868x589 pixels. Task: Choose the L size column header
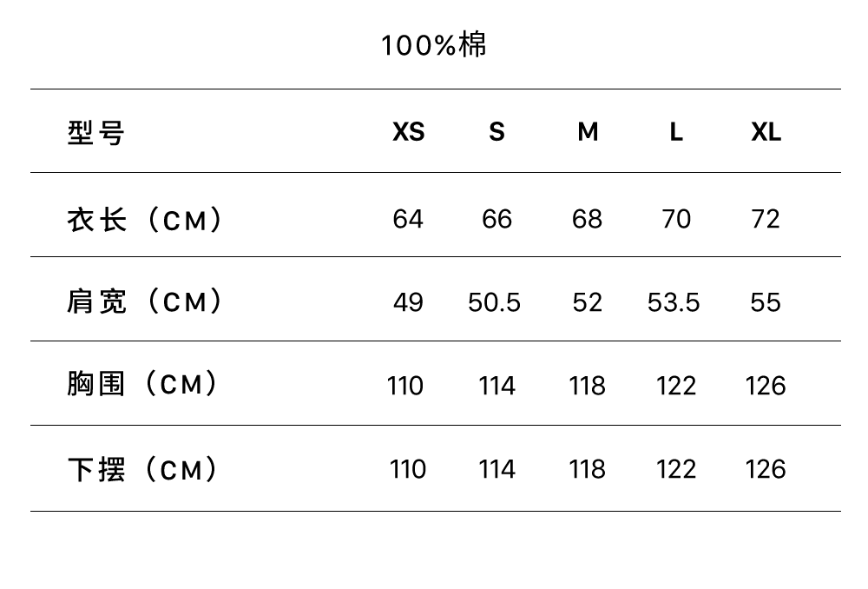click(x=676, y=132)
